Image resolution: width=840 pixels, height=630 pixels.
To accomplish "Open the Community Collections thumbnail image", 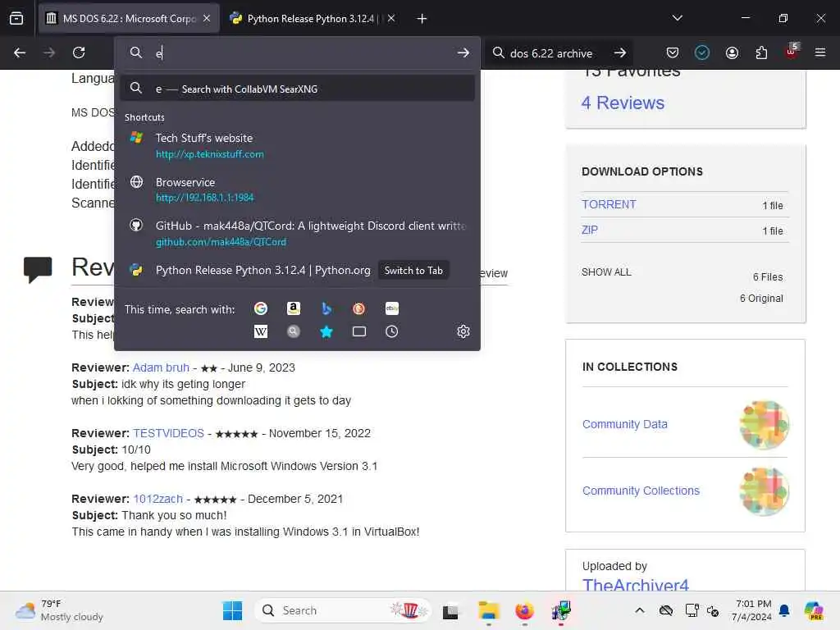I will 764,491.
